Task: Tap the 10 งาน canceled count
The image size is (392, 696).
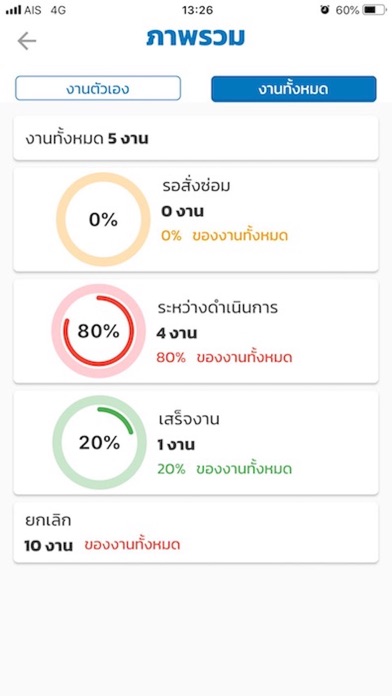Action: 48,546
